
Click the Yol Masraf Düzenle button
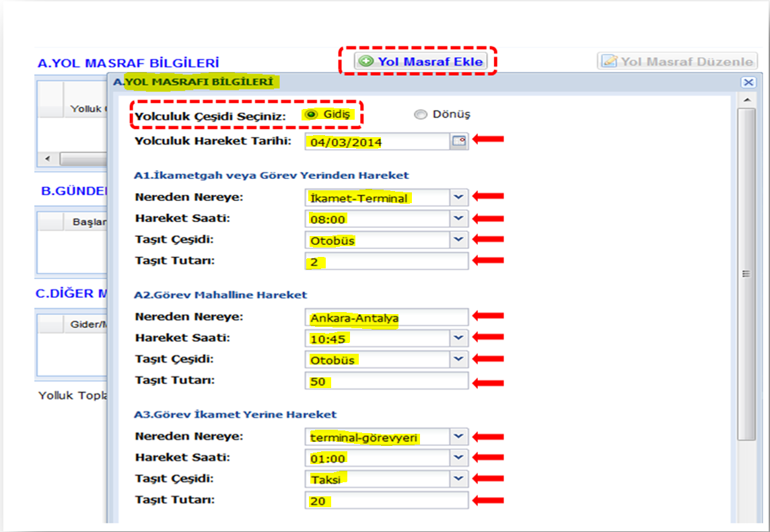(678, 61)
